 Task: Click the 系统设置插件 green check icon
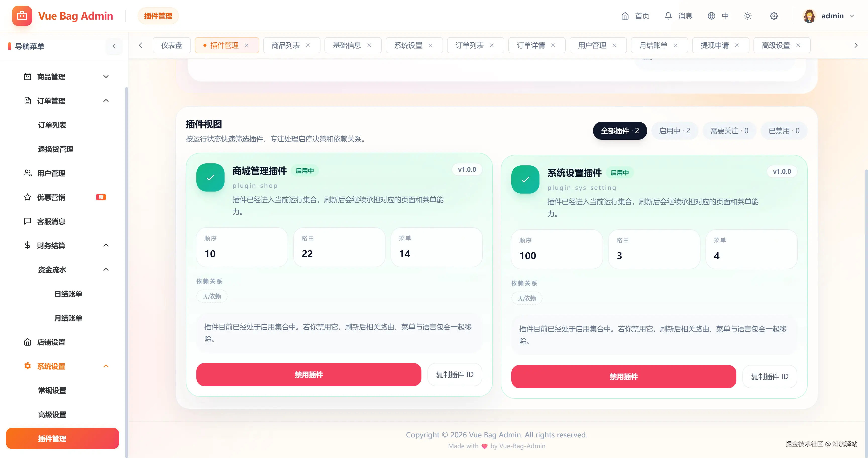(x=525, y=179)
